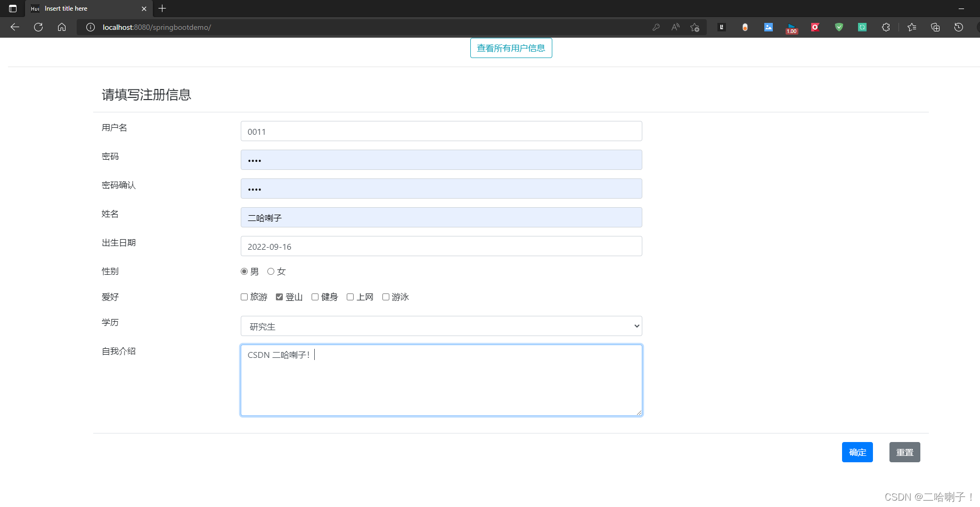The width and height of the screenshot is (980, 507).
Task: Click the localhost:8080 address bar URL
Action: (157, 27)
